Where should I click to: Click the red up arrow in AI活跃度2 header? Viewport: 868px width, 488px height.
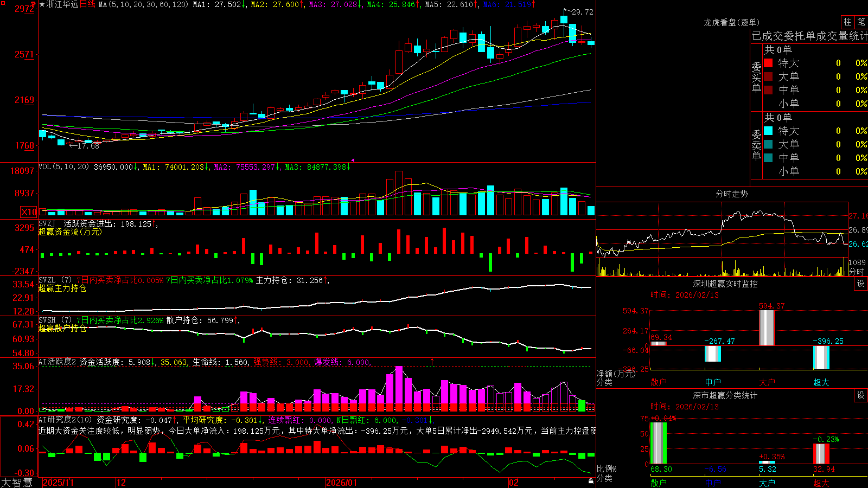[x=432, y=361]
